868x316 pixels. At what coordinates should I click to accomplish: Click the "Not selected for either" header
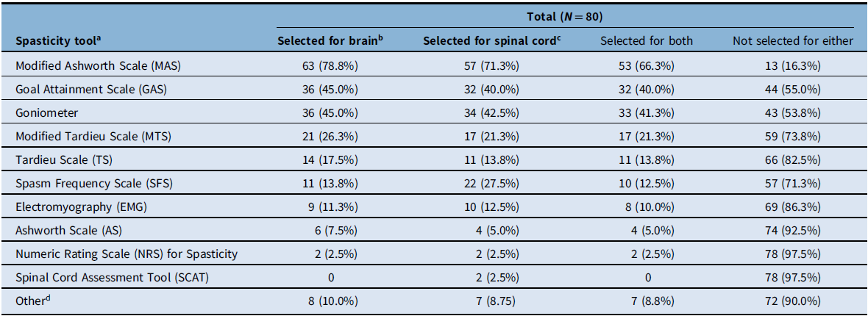[792, 41]
